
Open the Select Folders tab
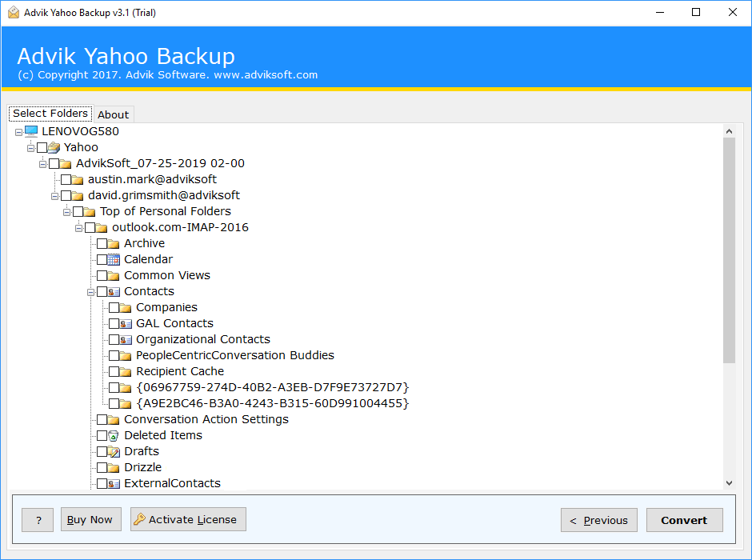click(50, 113)
